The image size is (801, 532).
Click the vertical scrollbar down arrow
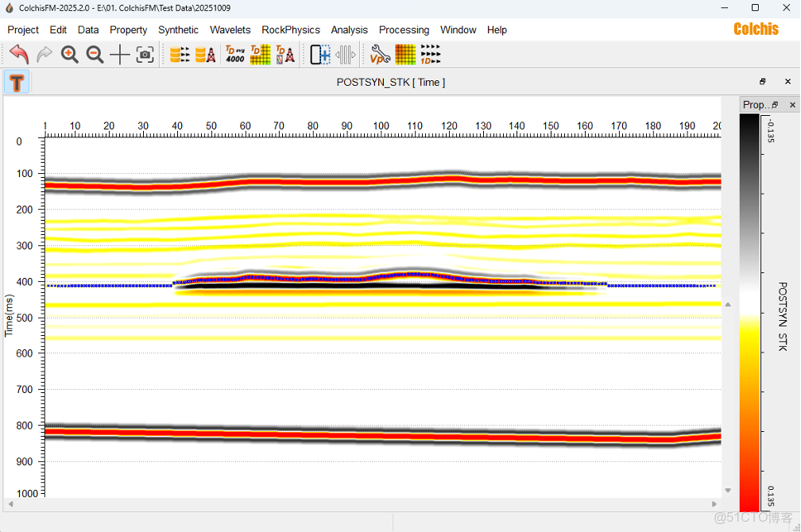(x=727, y=490)
